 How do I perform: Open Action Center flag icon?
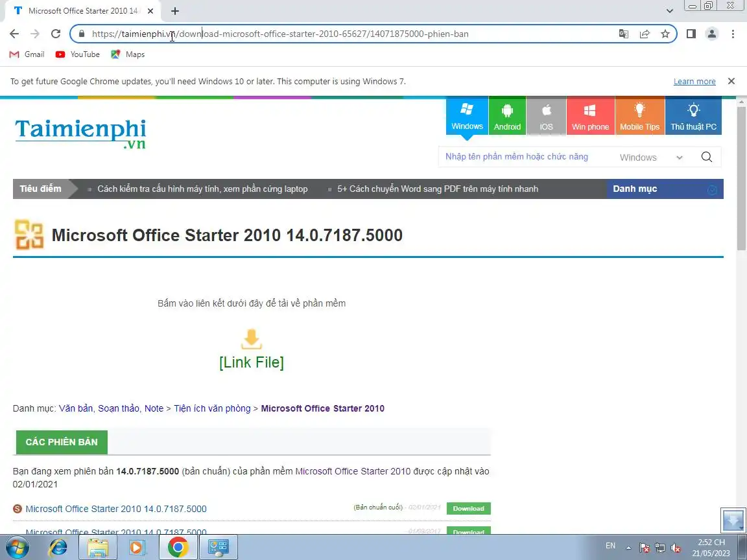pos(644,548)
